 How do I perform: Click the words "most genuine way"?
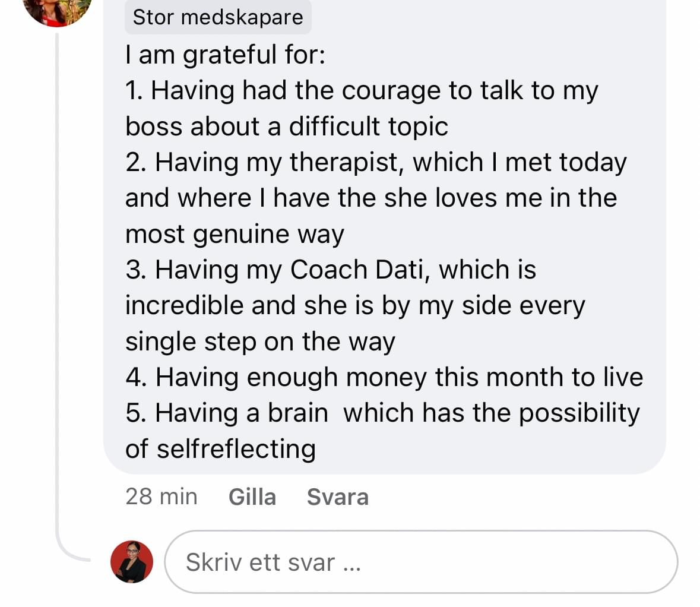[x=235, y=235]
